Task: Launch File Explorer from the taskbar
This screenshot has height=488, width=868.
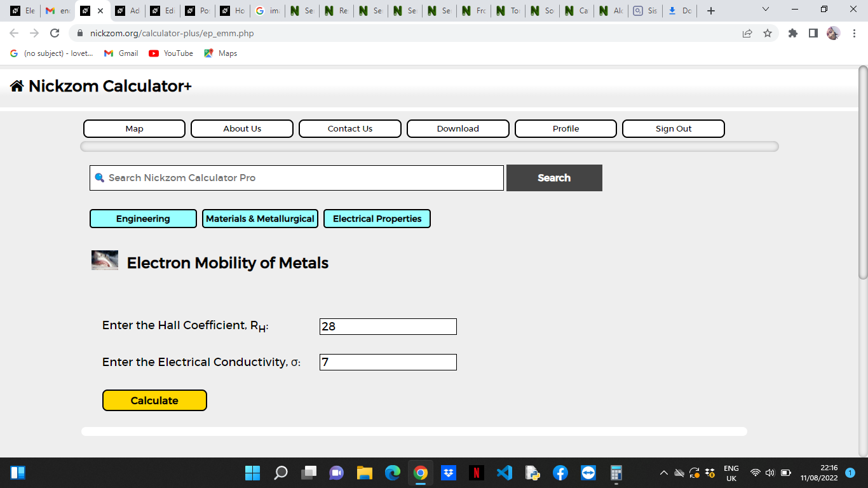Action: 364,473
